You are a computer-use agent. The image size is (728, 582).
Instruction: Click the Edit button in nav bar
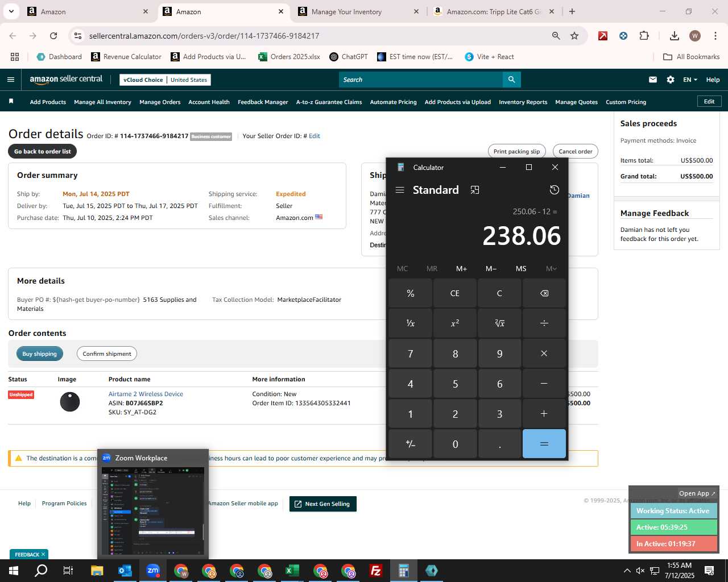coord(709,101)
